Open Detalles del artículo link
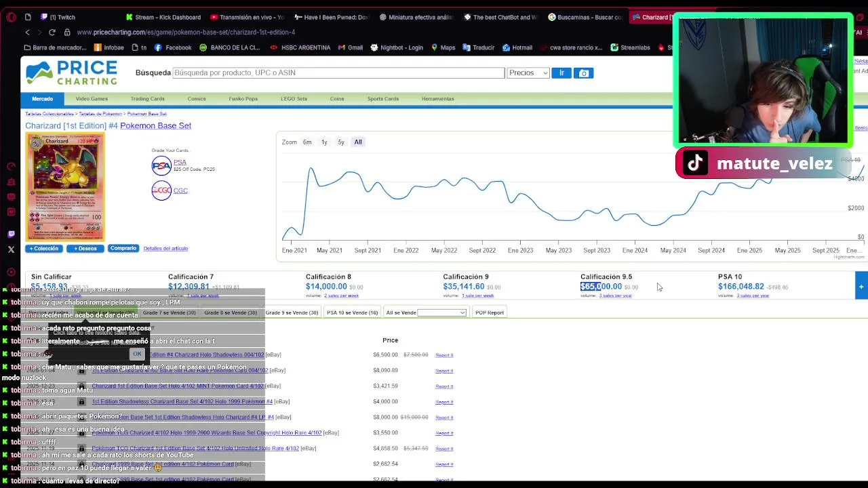 coord(165,249)
